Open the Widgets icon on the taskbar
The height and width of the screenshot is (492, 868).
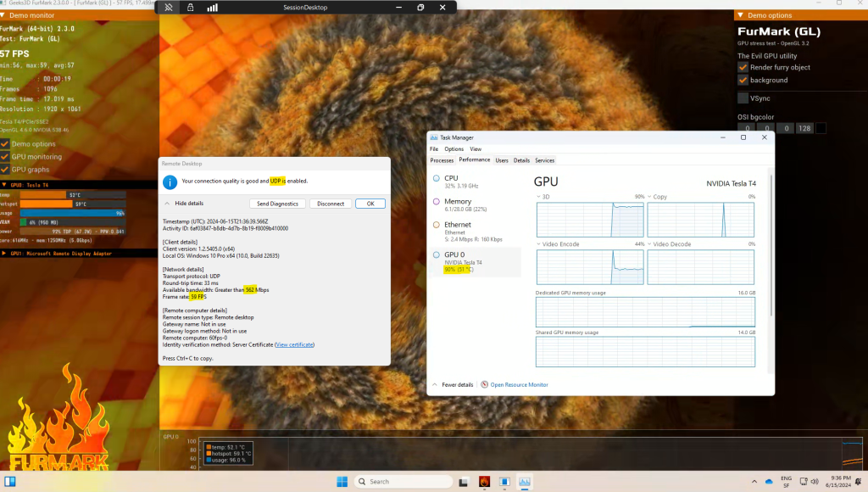pos(10,482)
